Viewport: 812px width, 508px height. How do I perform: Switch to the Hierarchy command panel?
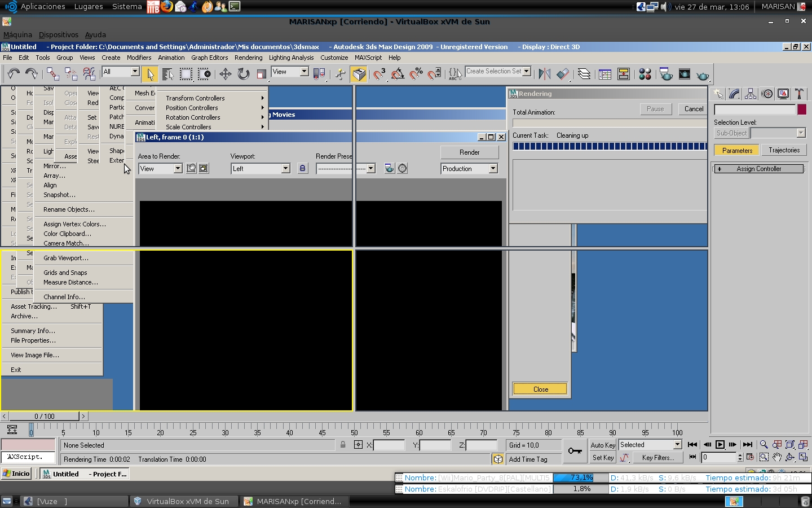pos(751,94)
